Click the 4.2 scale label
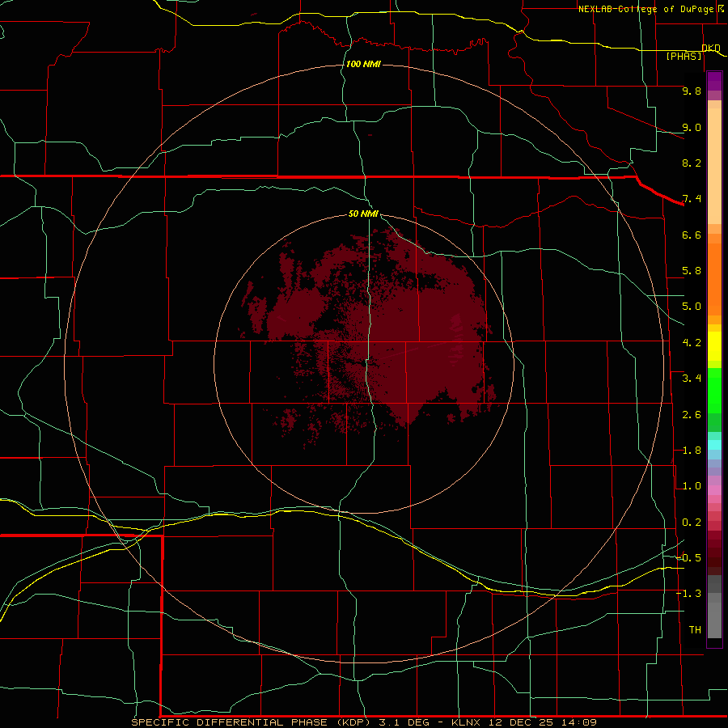This screenshot has height=728, width=728. point(692,343)
